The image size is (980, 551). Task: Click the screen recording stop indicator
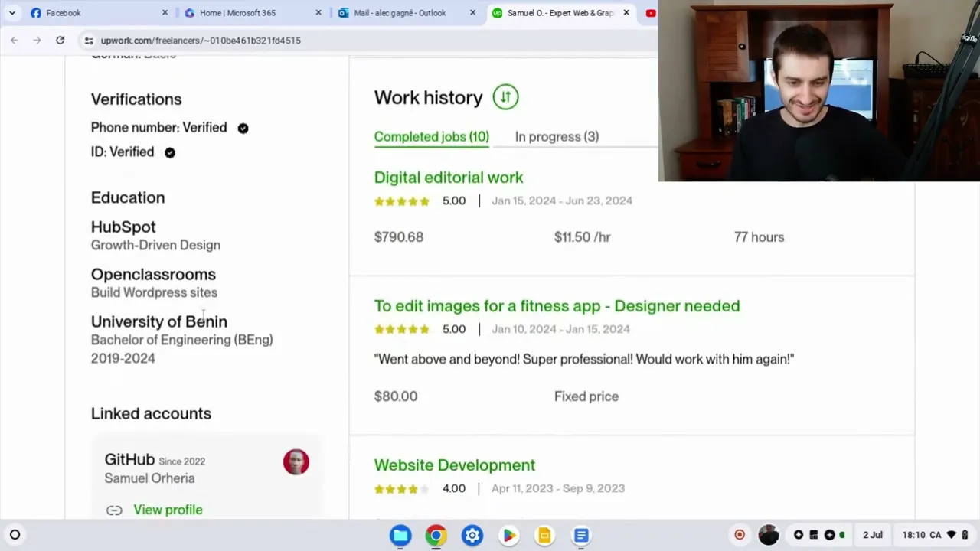tap(740, 535)
